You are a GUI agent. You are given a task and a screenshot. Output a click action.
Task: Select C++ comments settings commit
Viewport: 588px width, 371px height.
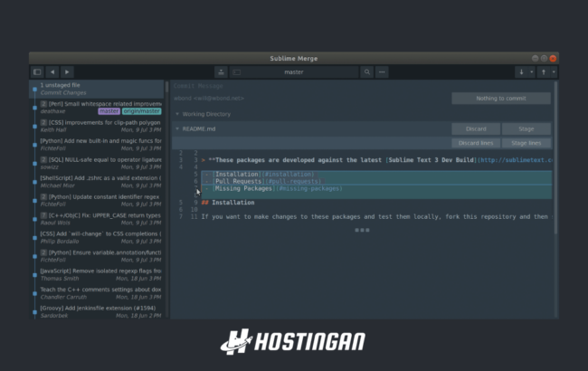(x=97, y=293)
